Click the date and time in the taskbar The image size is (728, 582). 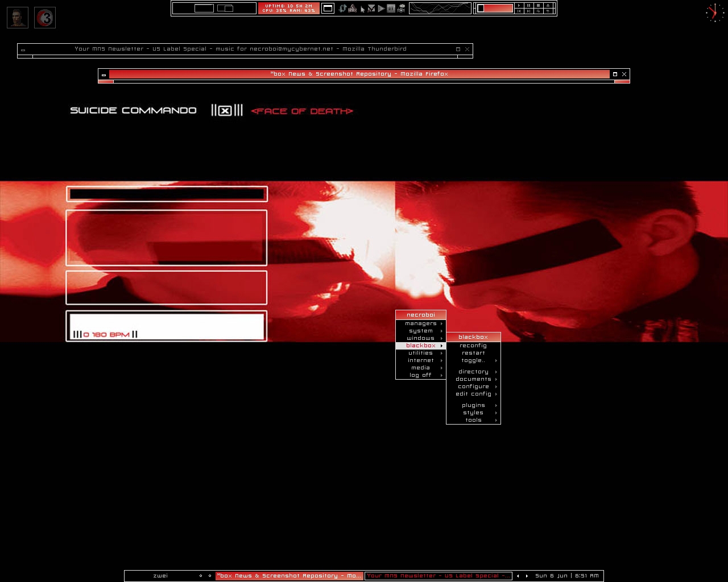click(567, 576)
